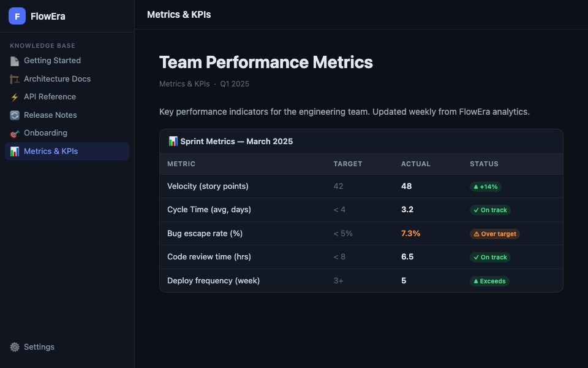Click the Settings gear icon

15,347
